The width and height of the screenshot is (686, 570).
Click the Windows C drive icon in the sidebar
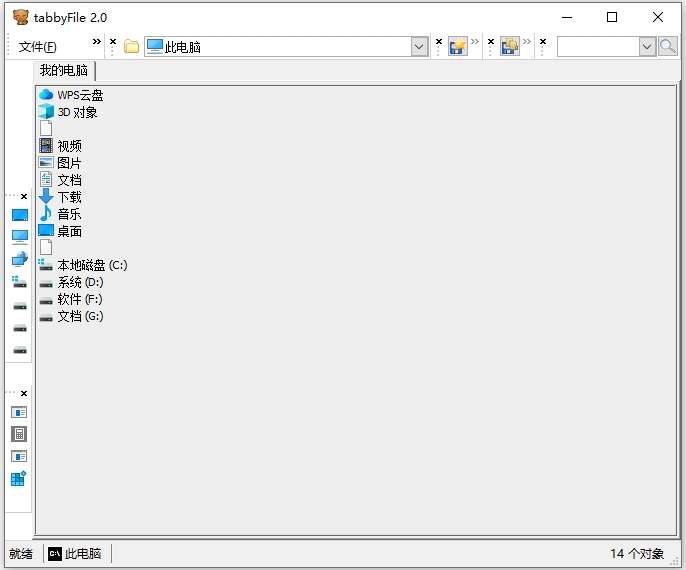[x=20, y=282]
